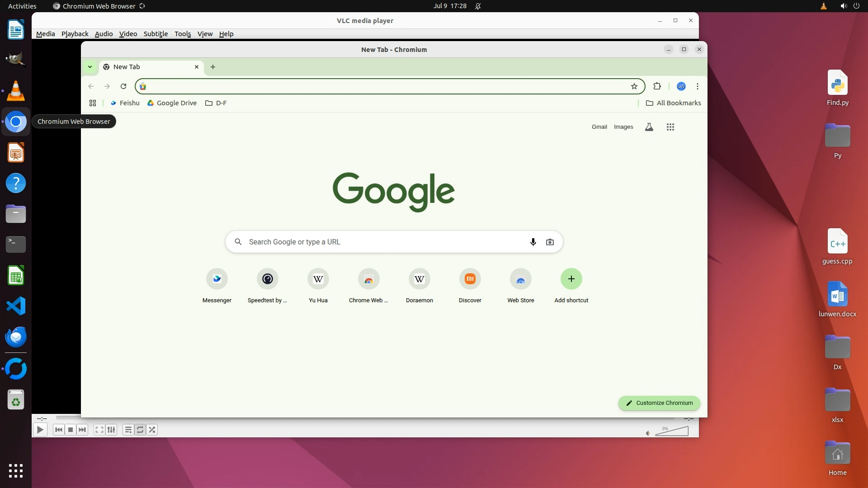The height and width of the screenshot is (488, 868).
Task: Toggle VLC audio mute speaker icon
Action: (x=648, y=433)
